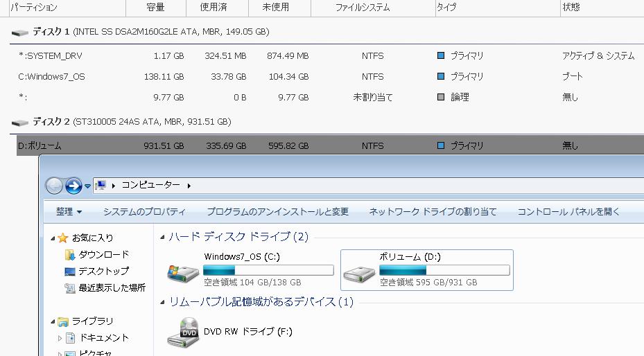The height and width of the screenshot is (356, 644).
Task: Open デスクトップ in favorites
Action: coord(103,272)
